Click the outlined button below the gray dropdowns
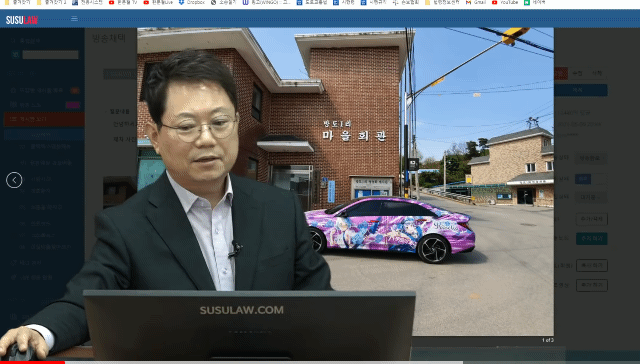640x364 pixels. click(591, 219)
